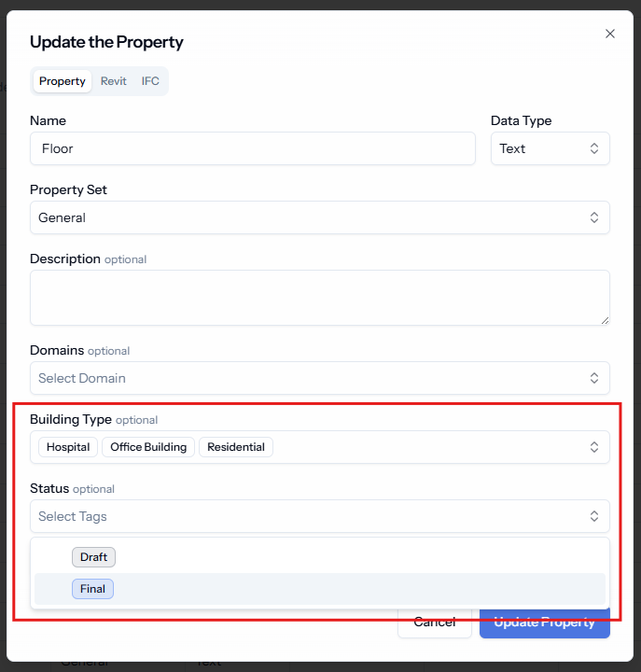Choose the Draft status option
The height and width of the screenshot is (672, 641).
(93, 557)
